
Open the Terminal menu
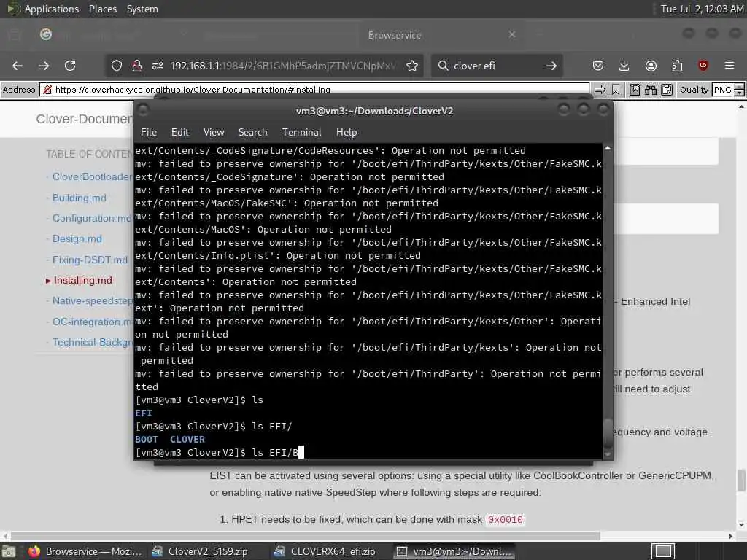pyautogui.click(x=301, y=133)
